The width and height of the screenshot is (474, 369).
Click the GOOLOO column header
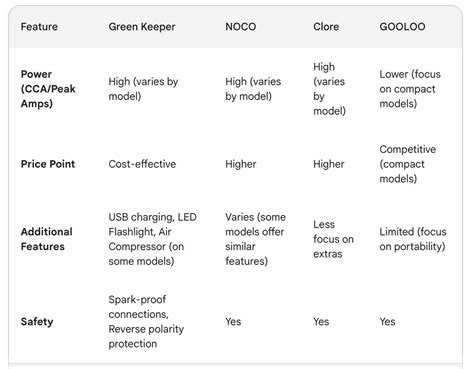402,27
